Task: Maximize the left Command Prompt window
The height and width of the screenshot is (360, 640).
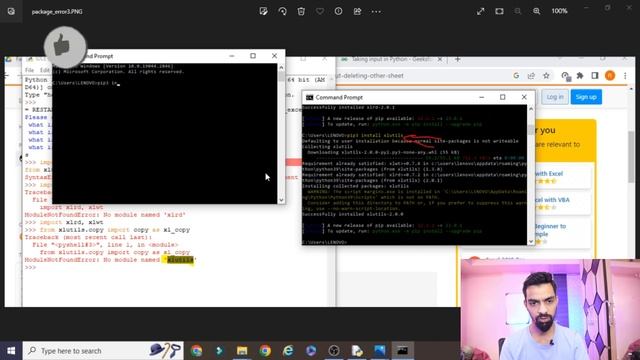Action: click(253, 56)
